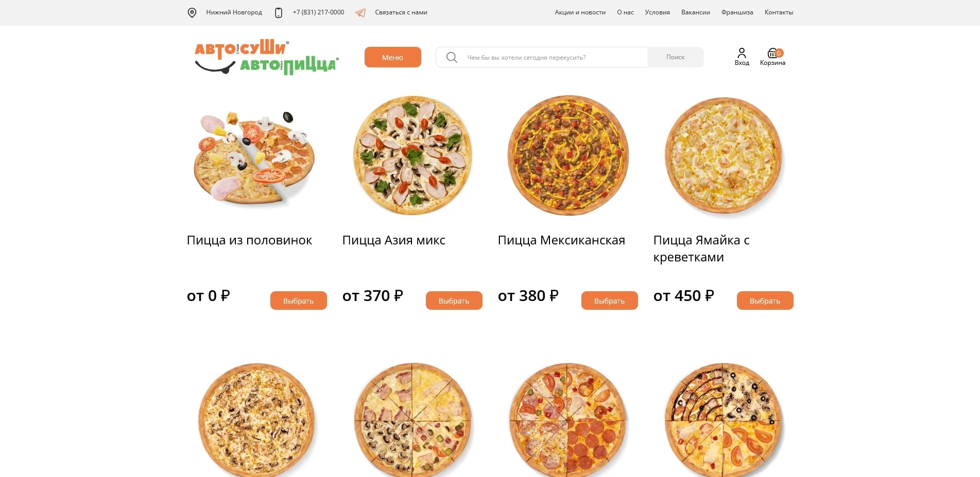
Task: Open the Контакты link
Action: click(779, 12)
